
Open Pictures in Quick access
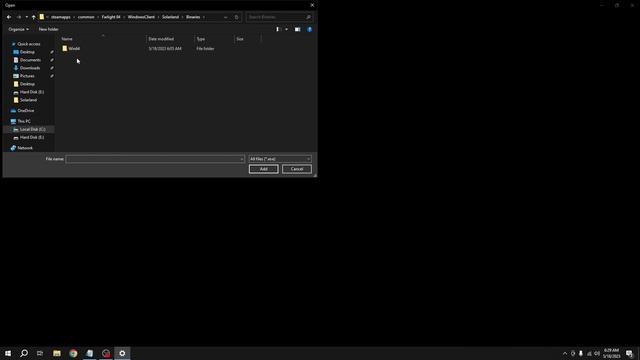[27, 76]
